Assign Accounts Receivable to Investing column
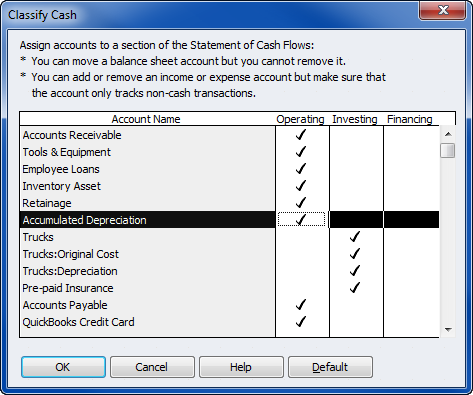This screenshot has width=473, height=395. pos(356,135)
